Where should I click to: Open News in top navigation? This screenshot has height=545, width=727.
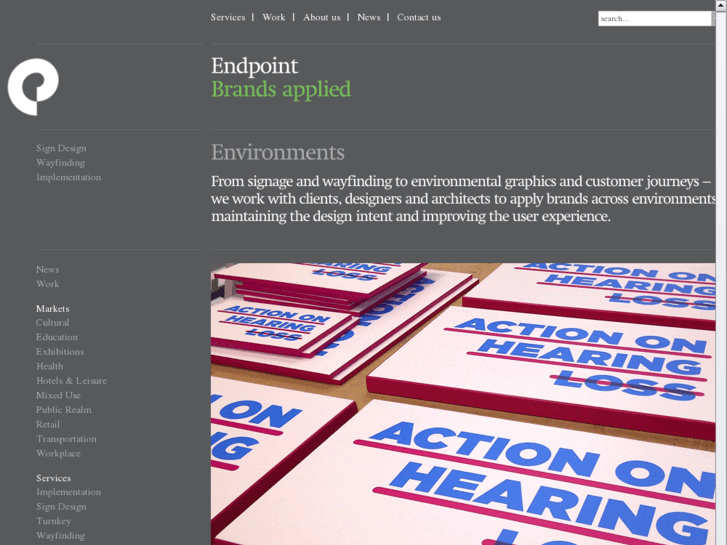[369, 17]
